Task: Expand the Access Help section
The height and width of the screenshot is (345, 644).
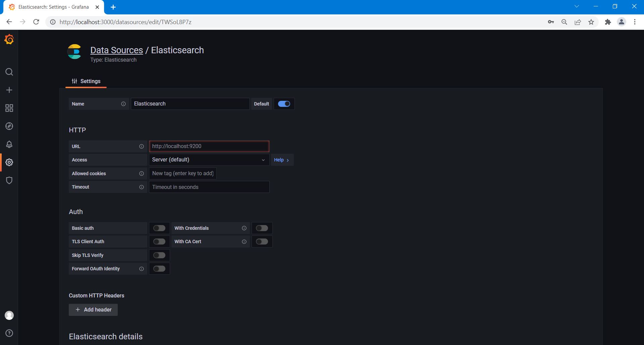Action: click(x=282, y=160)
